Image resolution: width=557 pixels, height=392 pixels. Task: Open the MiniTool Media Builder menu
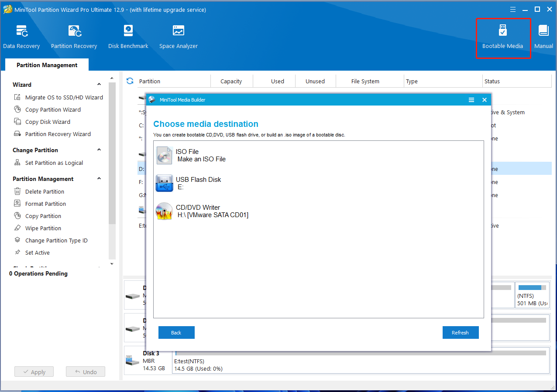click(471, 100)
